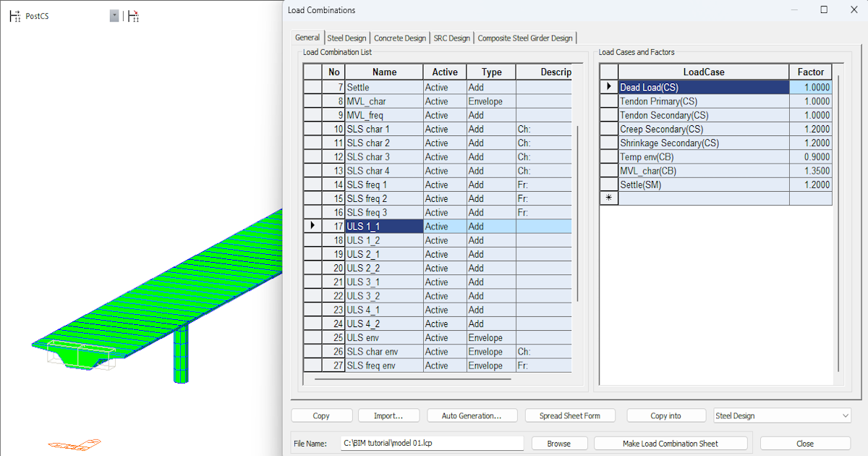Click the vertical scrollbar of Load Combination List
Screen dimensions: 868x456
pyautogui.click(x=576, y=217)
